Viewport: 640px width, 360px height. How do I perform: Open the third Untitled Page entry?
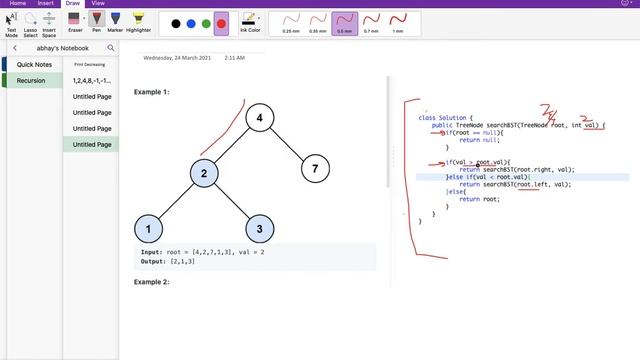(91, 128)
